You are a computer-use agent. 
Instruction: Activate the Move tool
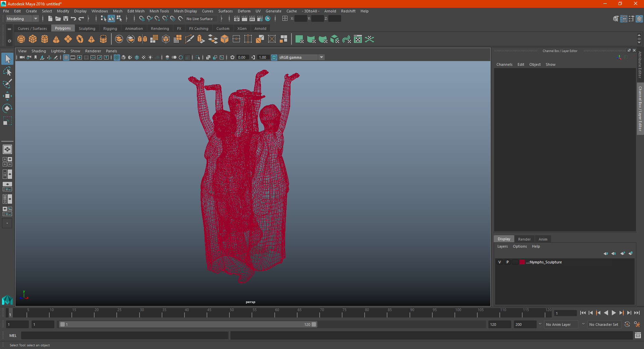pos(7,96)
